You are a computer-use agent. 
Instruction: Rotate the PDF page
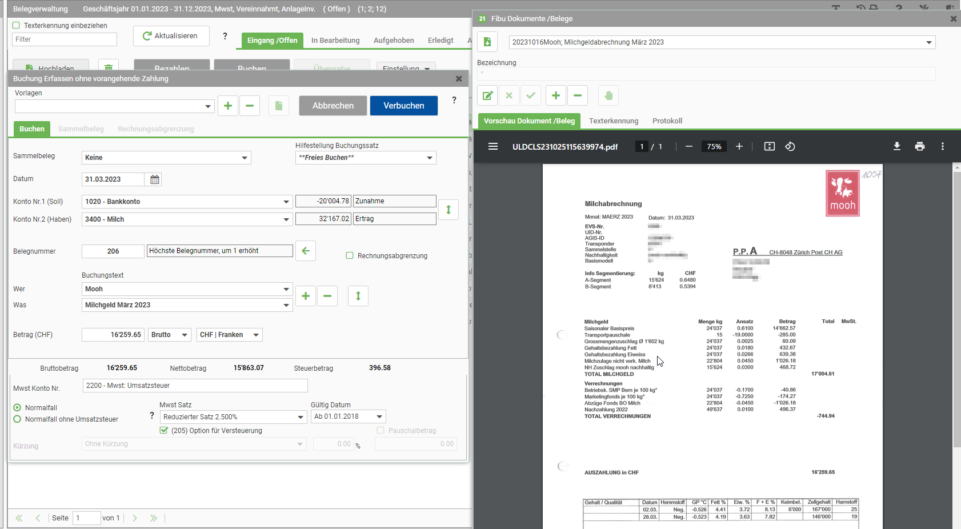790,147
